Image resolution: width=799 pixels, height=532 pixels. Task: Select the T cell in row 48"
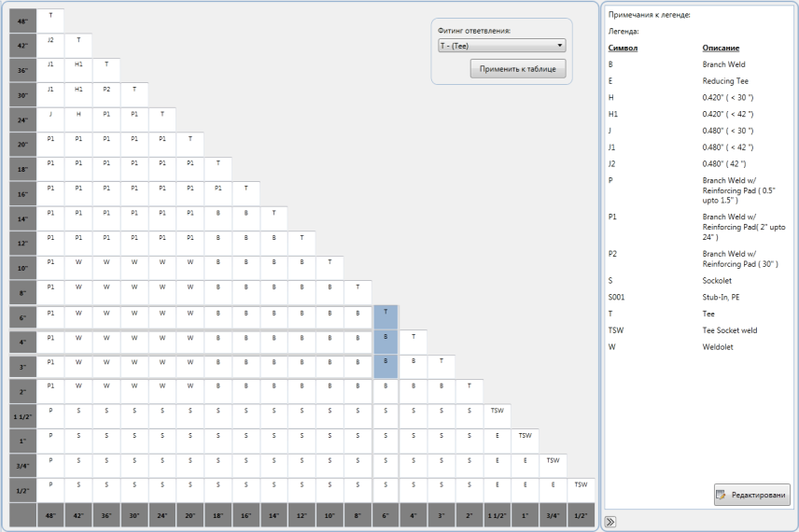(x=50, y=21)
